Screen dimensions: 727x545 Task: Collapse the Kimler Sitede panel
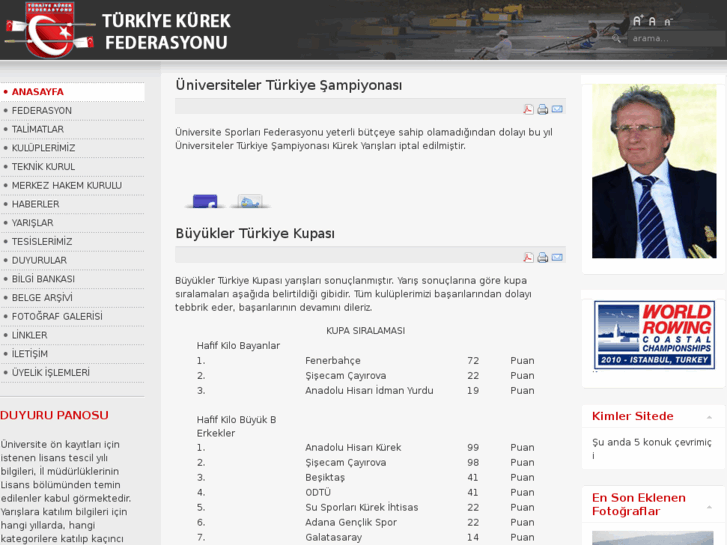coord(709,416)
